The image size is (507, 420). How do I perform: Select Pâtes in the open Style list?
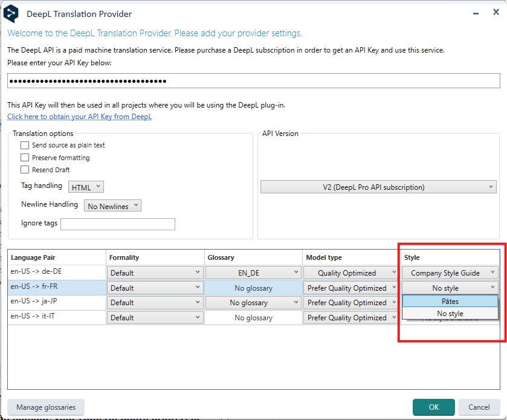(450, 301)
